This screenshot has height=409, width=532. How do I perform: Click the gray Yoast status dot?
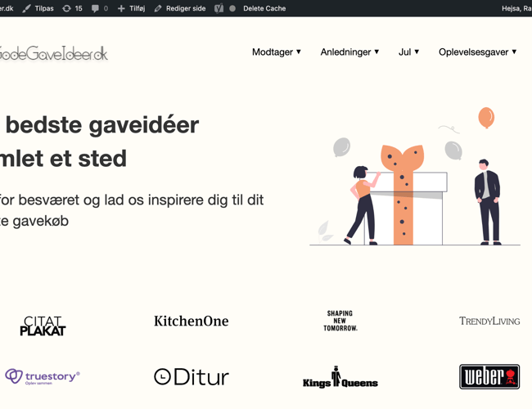[232, 8]
